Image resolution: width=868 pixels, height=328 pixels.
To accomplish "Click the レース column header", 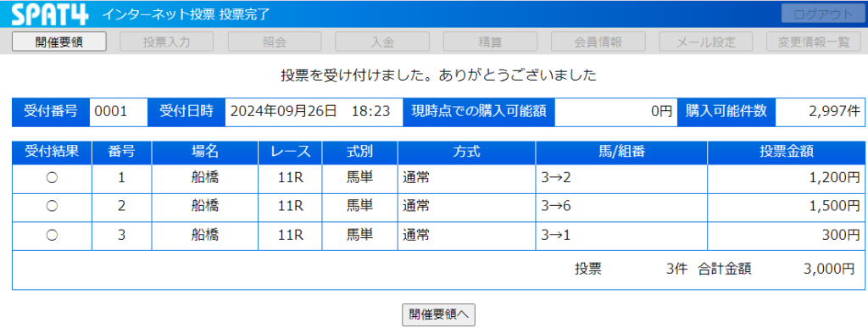I will [290, 153].
